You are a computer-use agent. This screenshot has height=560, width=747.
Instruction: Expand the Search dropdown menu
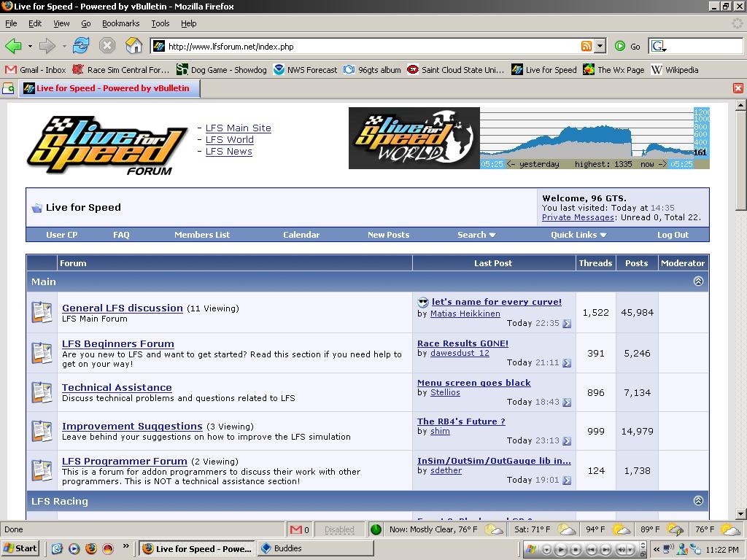[476, 235]
